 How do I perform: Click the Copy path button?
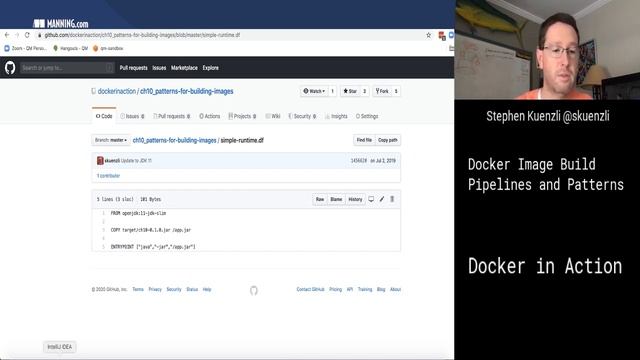tap(388, 140)
